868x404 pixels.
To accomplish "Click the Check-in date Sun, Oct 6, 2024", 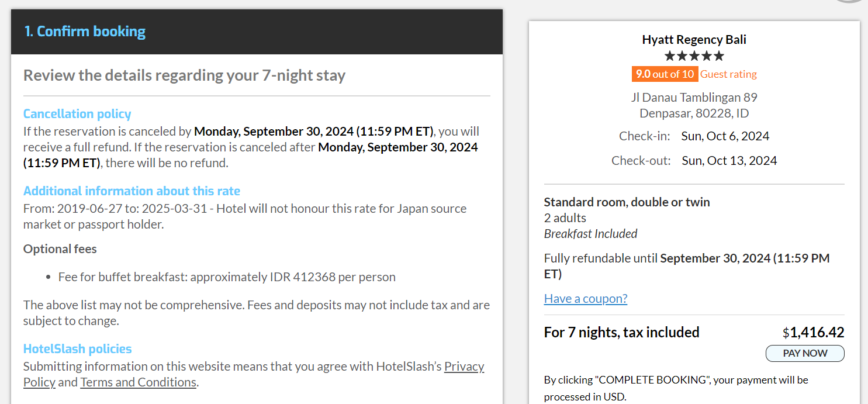I will [725, 136].
